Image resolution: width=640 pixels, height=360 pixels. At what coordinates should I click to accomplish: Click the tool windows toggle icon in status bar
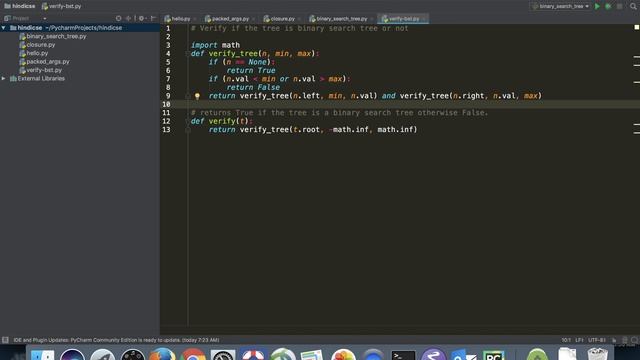coord(5,340)
